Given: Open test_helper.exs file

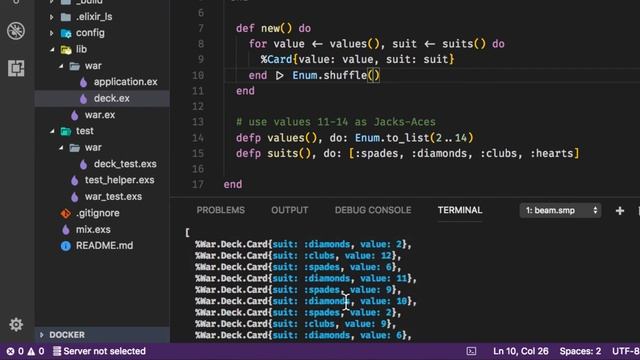Looking at the screenshot, I should [x=120, y=180].
